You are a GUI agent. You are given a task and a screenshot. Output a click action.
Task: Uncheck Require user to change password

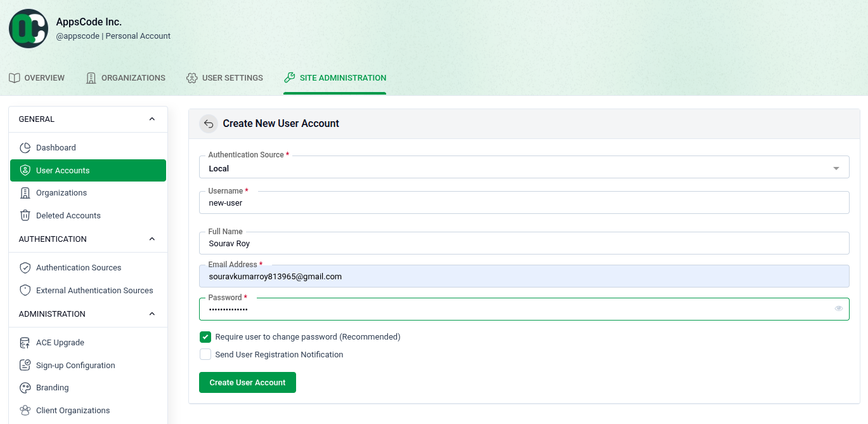coord(205,336)
